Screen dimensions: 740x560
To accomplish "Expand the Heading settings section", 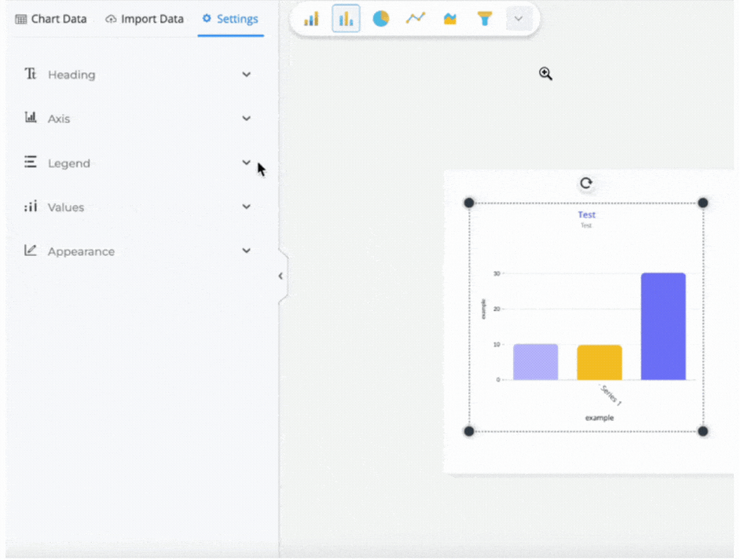I will [246, 74].
